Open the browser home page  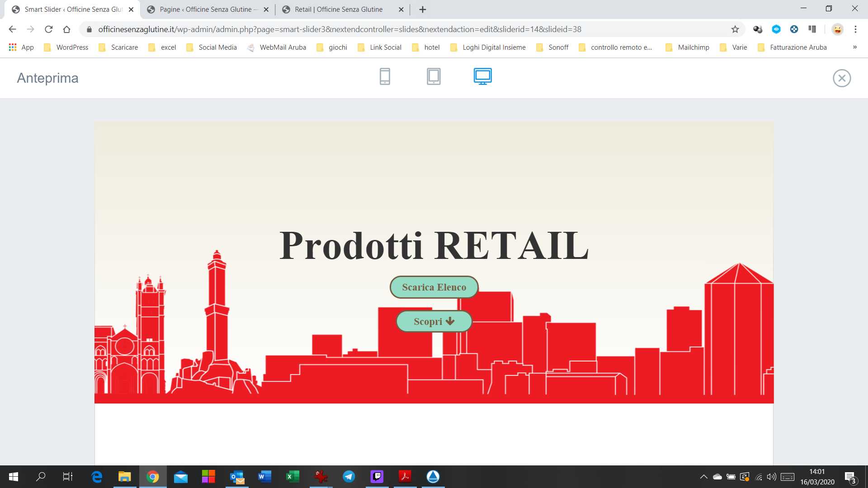pyautogui.click(x=66, y=29)
